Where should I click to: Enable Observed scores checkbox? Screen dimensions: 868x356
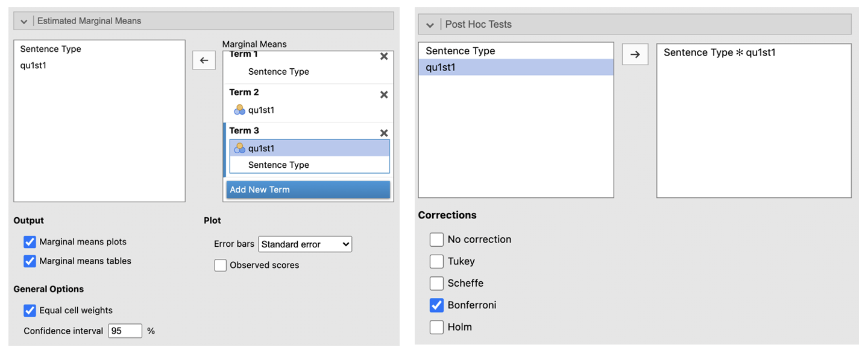tap(221, 265)
